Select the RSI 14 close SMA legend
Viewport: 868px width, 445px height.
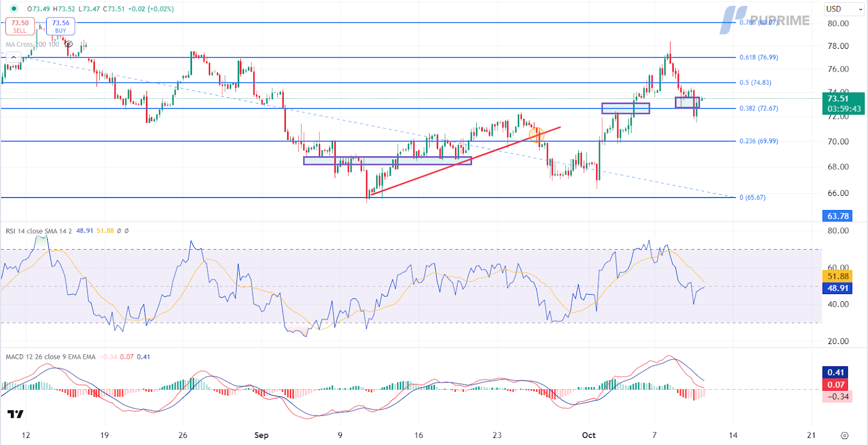click(39, 231)
